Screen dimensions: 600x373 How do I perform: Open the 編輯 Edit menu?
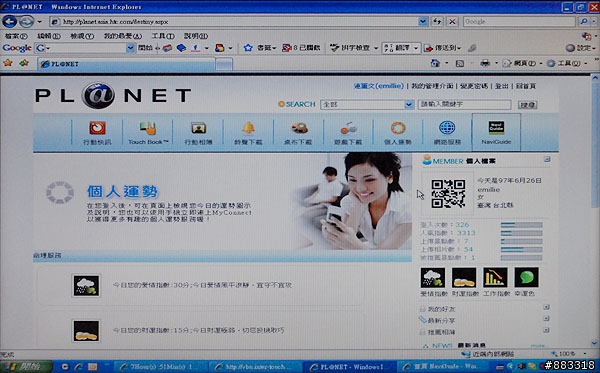tap(49, 36)
